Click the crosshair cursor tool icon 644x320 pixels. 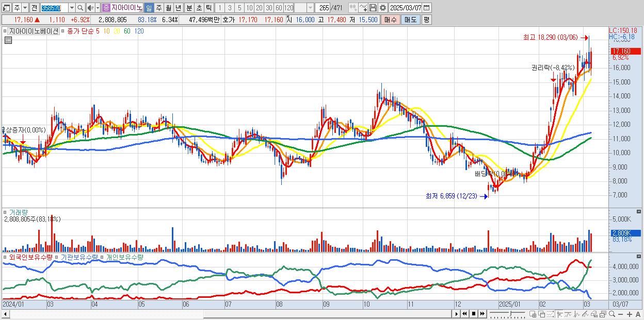(559, 314)
